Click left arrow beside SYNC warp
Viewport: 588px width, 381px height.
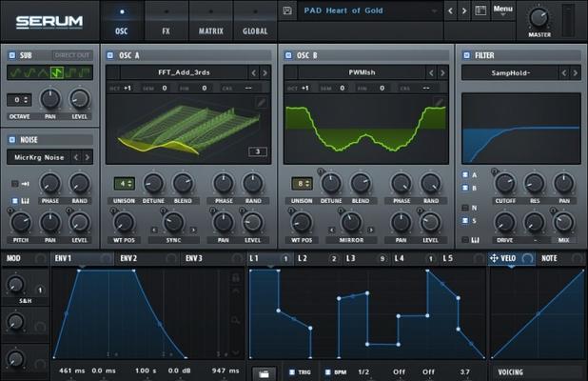(154, 230)
